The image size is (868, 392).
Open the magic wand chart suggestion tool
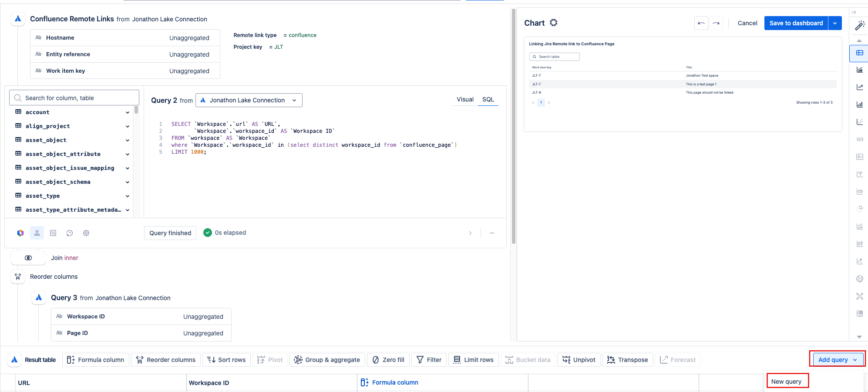[x=860, y=26]
